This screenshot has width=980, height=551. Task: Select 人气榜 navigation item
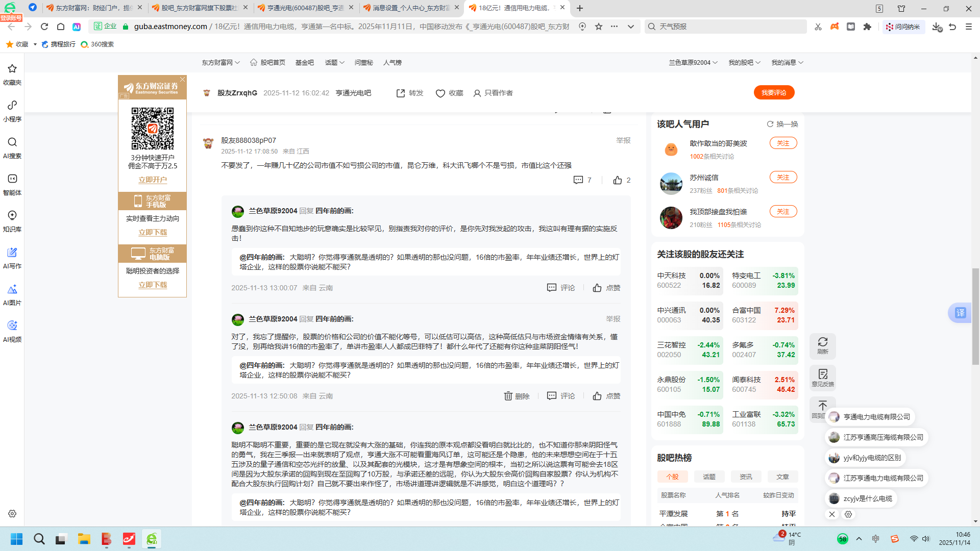(392, 62)
